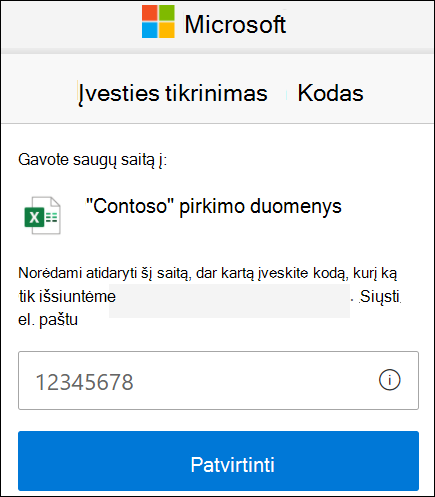
Task: Focus the verification code input field
Action: pos(218,380)
